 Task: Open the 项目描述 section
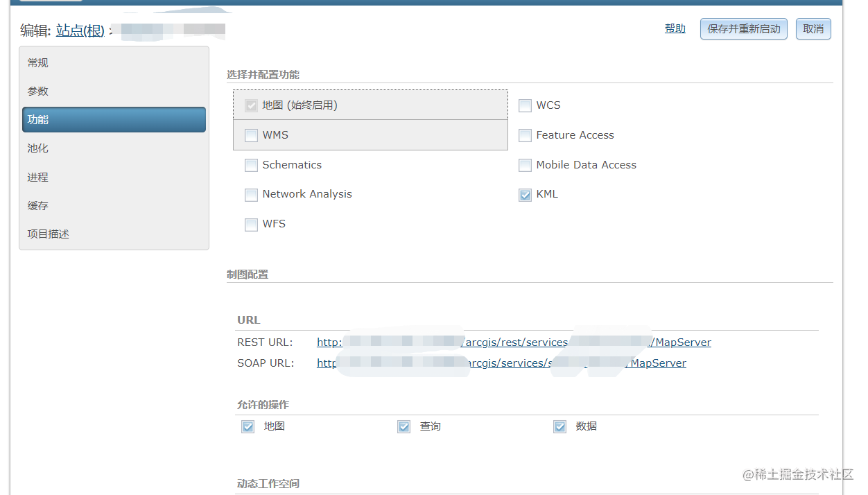click(46, 234)
